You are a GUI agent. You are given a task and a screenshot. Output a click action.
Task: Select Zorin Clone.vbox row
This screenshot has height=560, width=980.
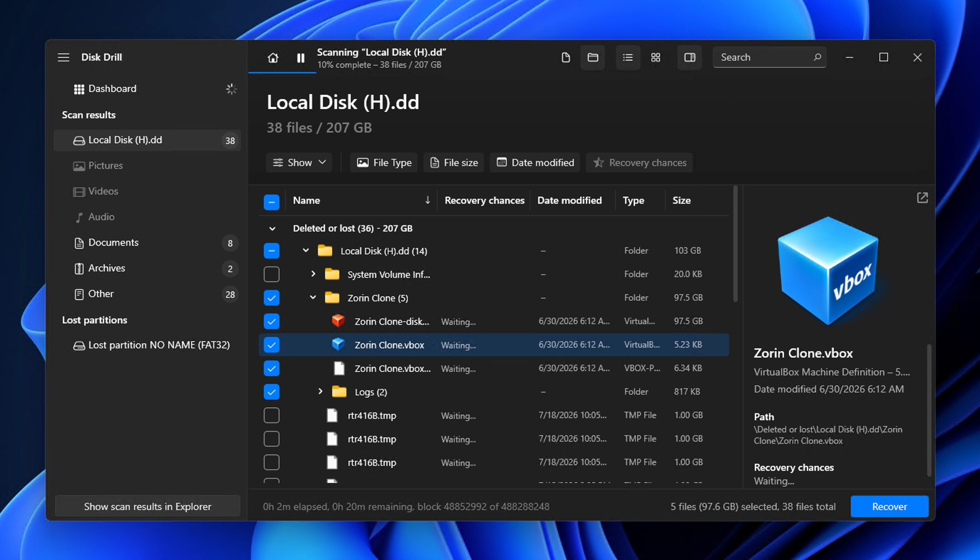(494, 344)
